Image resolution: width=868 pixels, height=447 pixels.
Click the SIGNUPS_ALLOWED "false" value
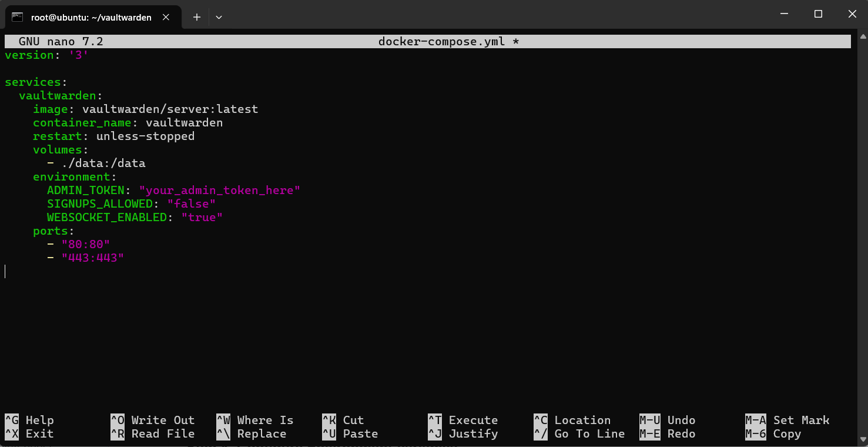191,204
